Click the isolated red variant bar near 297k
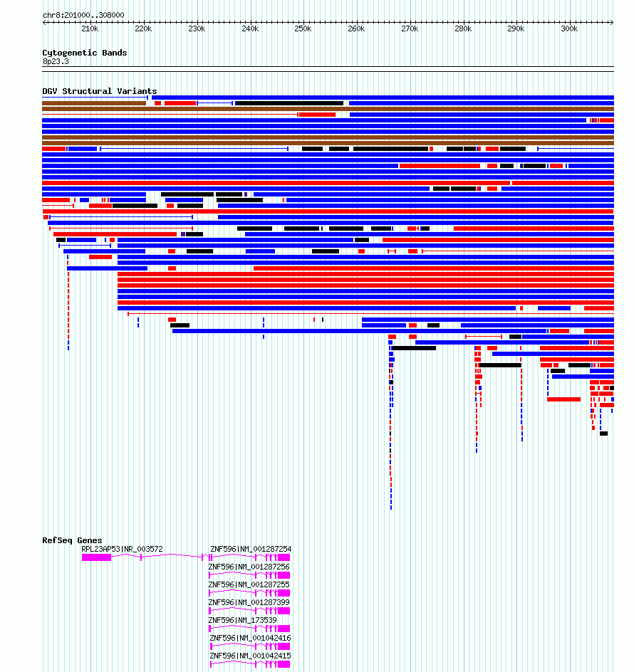 coord(563,399)
